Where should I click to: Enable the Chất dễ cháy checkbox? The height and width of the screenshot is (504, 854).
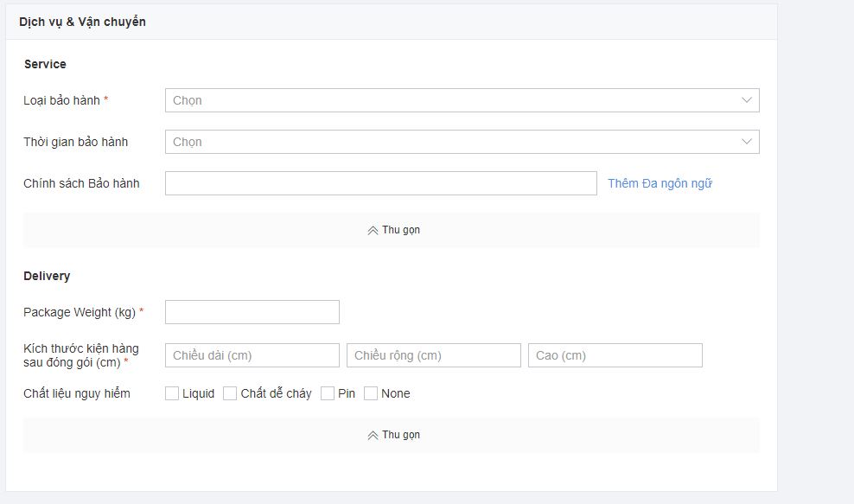click(230, 393)
